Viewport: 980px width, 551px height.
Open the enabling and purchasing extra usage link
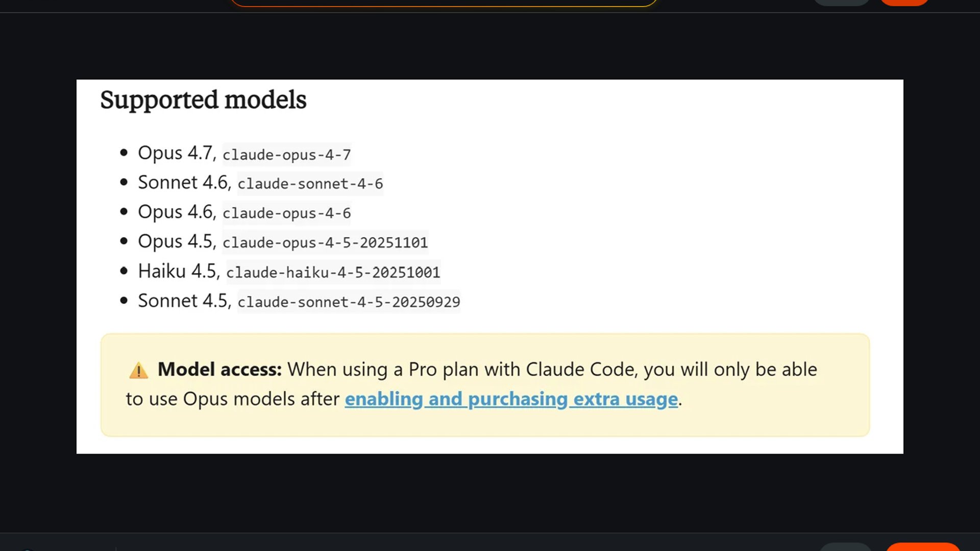(x=511, y=399)
